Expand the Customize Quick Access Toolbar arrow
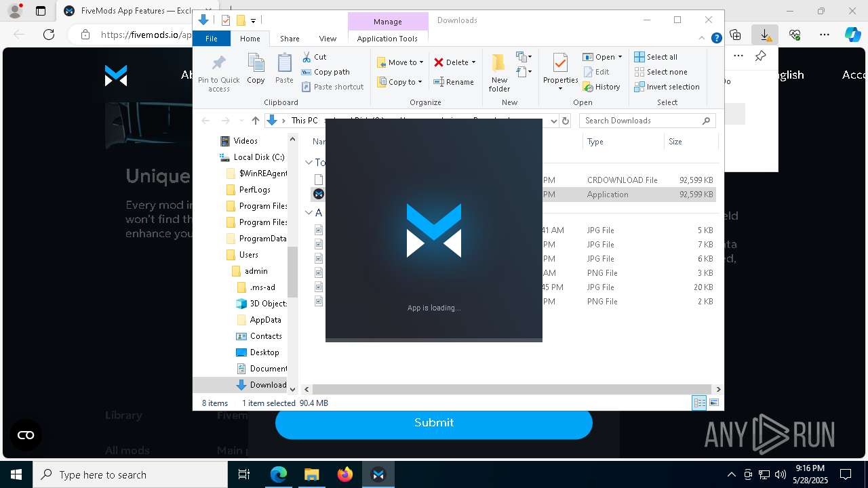 253,21
